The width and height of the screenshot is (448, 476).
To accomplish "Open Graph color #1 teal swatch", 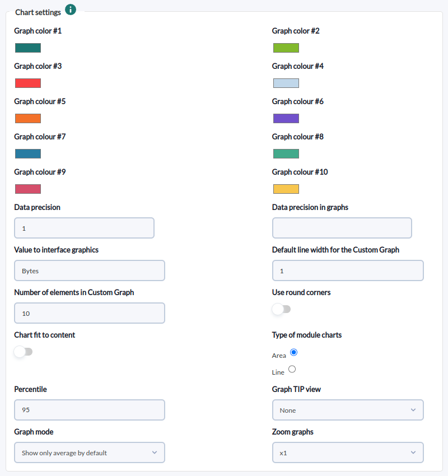I will (x=28, y=48).
